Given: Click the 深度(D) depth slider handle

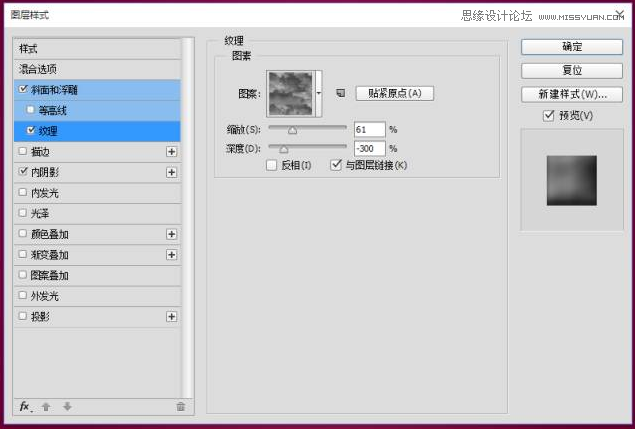Looking at the screenshot, I should [284, 149].
